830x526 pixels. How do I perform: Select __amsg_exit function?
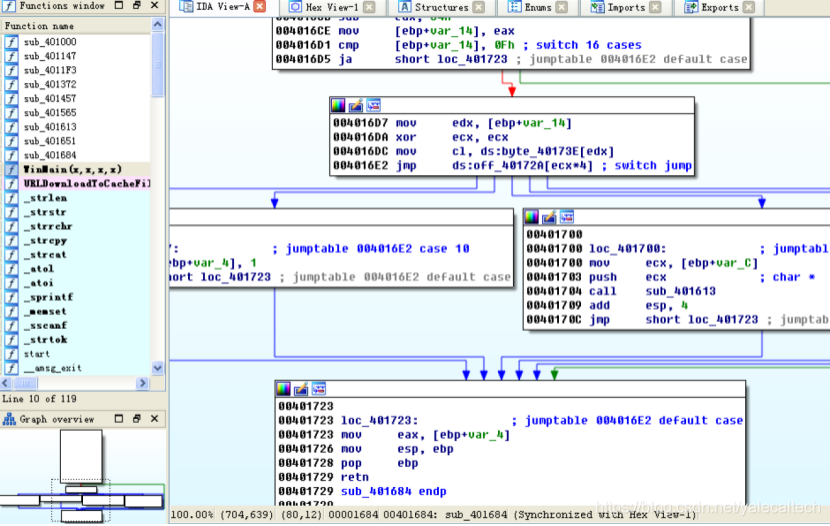click(53, 368)
